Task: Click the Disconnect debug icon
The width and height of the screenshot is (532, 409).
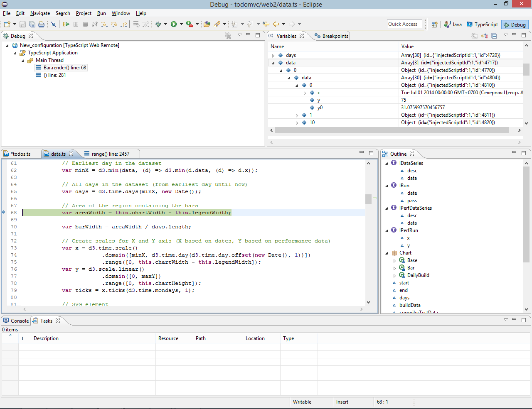Action: pos(95,24)
